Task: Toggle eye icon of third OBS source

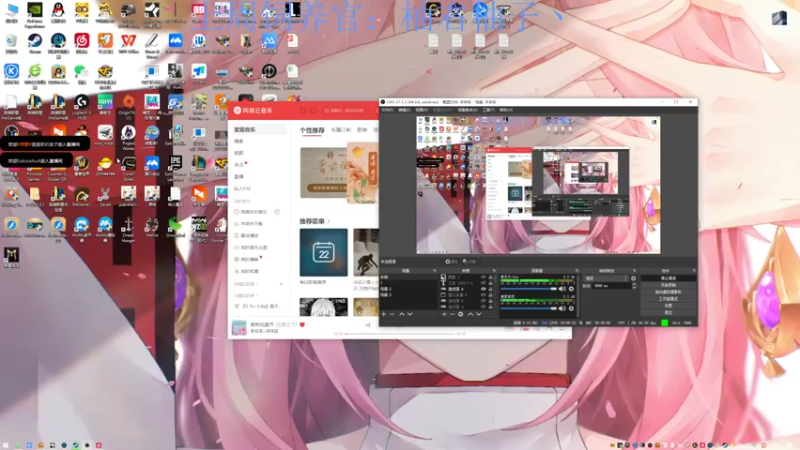Action: click(x=484, y=289)
